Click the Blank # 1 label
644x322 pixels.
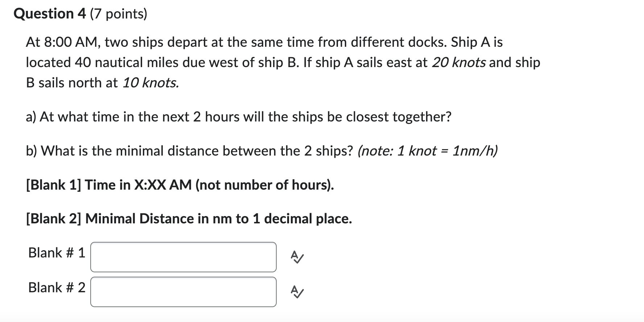point(56,253)
